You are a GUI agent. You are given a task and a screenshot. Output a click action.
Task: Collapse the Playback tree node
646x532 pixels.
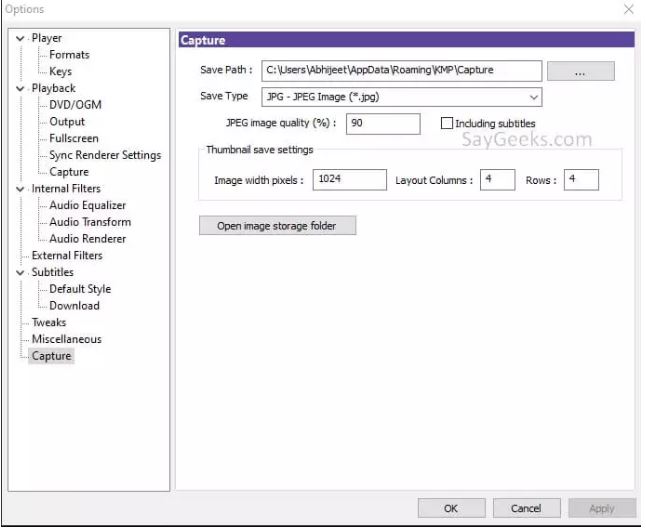(x=20, y=89)
